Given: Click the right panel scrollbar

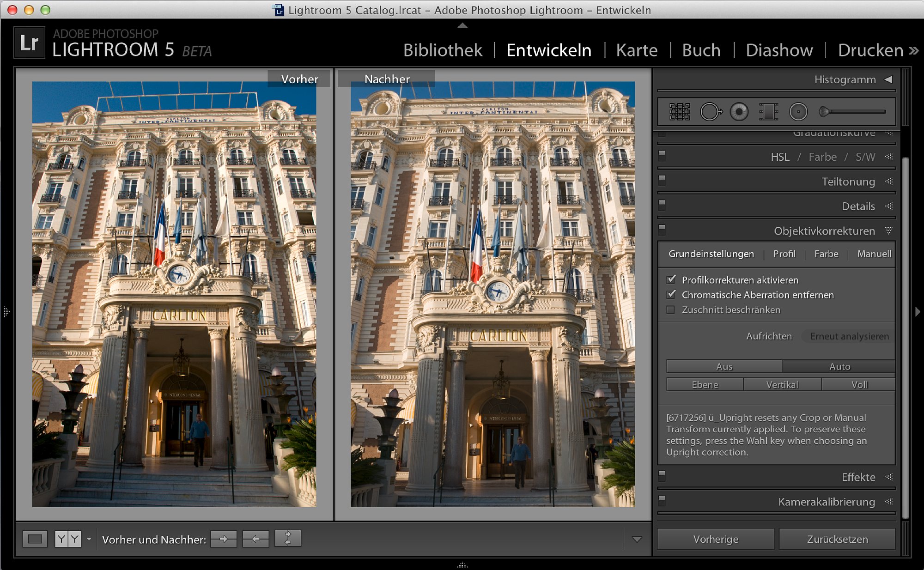Looking at the screenshot, I should pos(906,337).
